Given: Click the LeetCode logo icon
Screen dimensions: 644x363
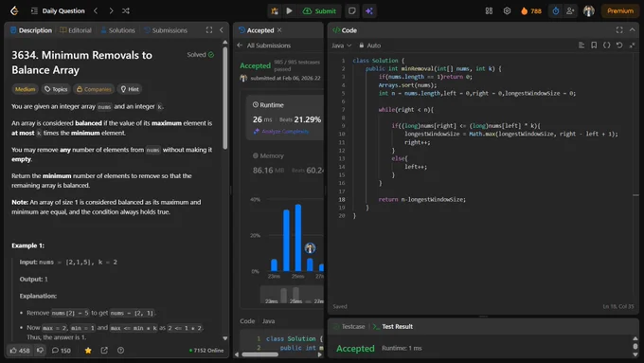Looking at the screenshot, I should [14, 11].
